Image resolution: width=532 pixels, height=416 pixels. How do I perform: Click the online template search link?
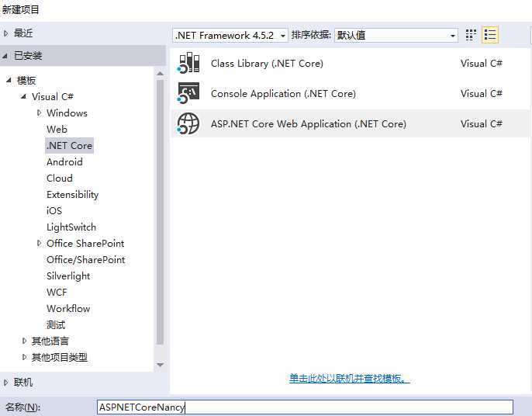[350, 378]
